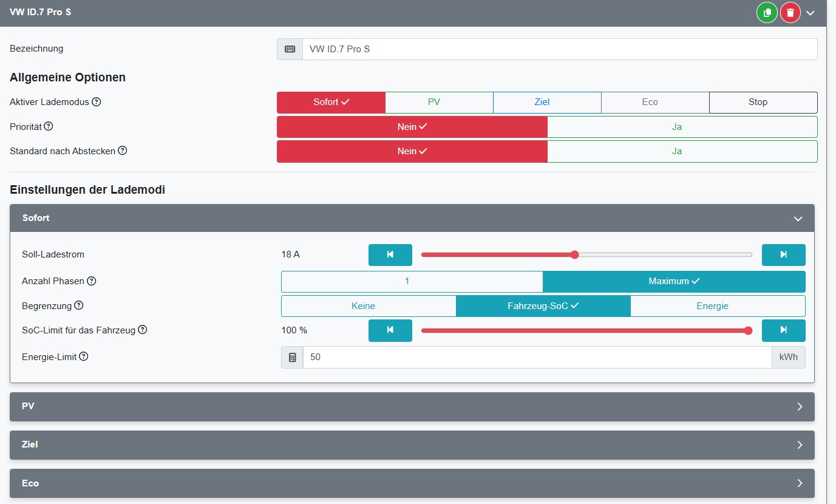
Task: Click the green copy vehicle profile icon
Action: click(x=767, y=13)
